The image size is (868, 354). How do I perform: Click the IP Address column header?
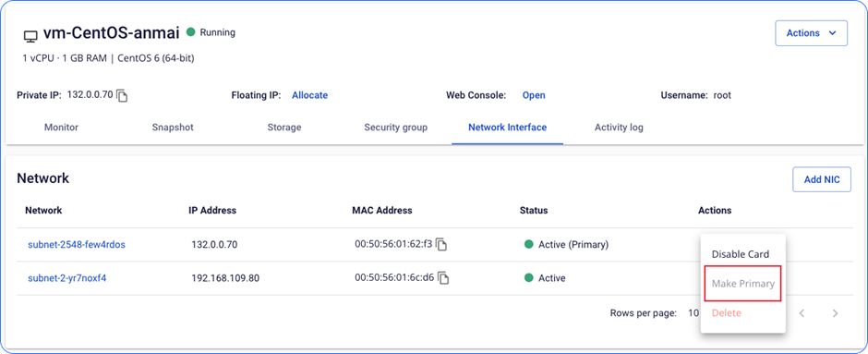[x=212, y=211]
